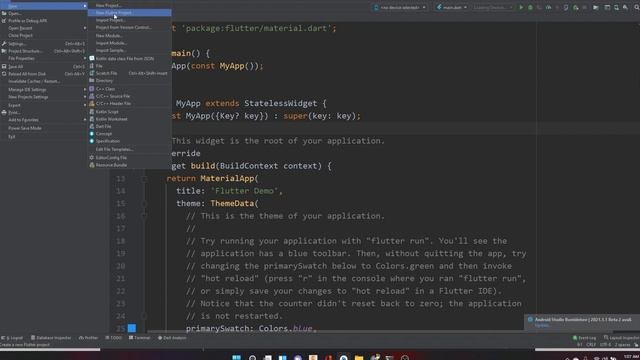Choose Close Project
Viewport: 640px width, 360px height.
click(x=44, y=36)
